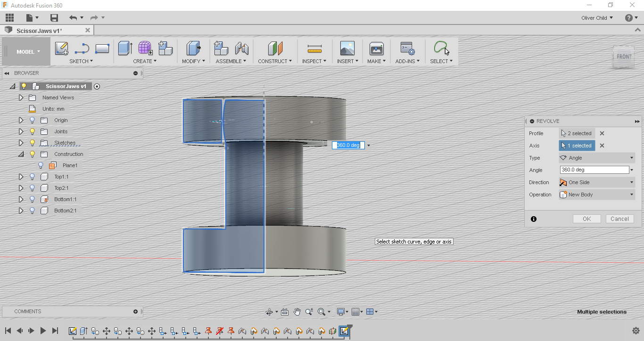Open the CONSTRUCT menu

click(275, 61)
